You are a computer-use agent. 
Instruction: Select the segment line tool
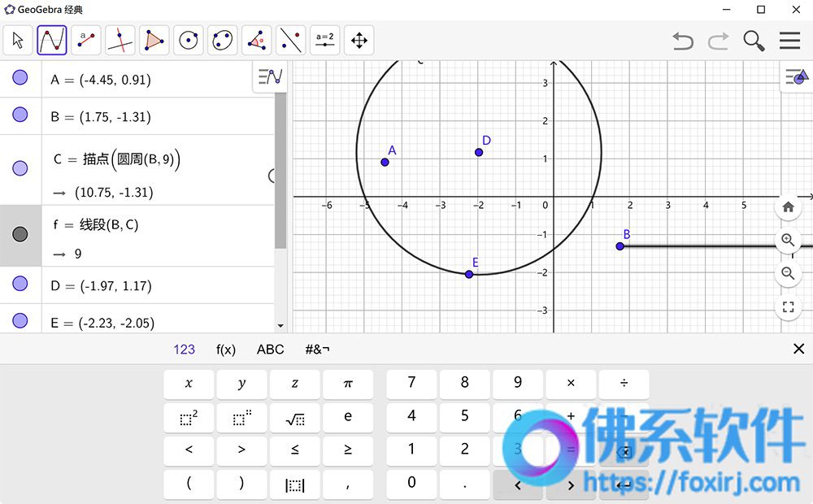point(86,40)
